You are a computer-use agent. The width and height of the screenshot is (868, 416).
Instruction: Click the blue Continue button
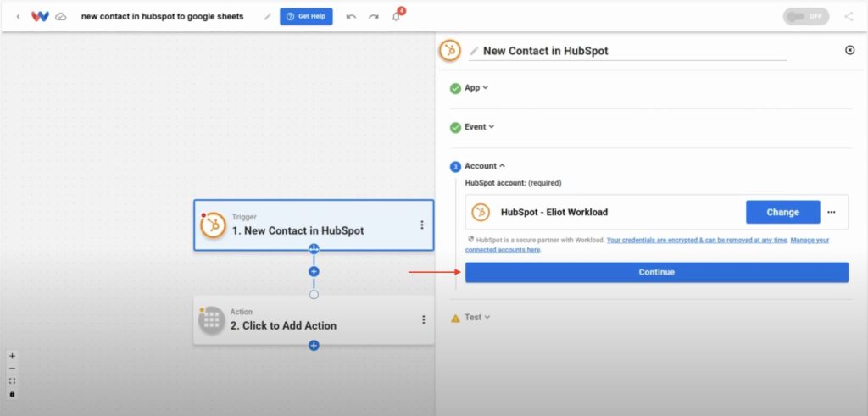tap(657, 272)
